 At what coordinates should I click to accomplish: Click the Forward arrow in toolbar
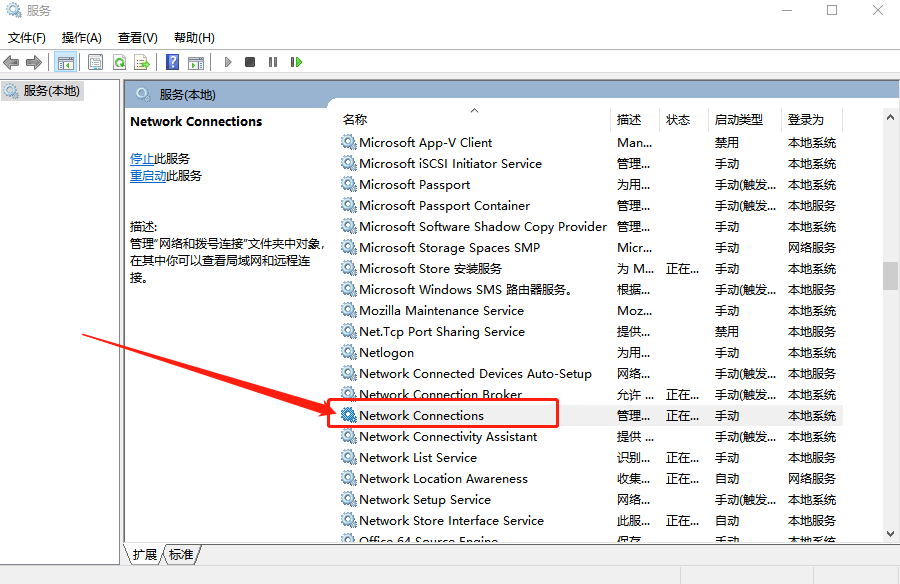[34, 62]
